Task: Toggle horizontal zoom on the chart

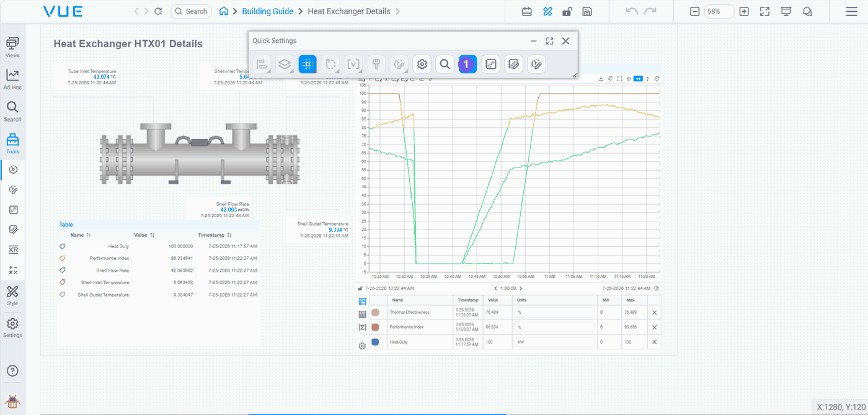Action: (x=638, y=79)
